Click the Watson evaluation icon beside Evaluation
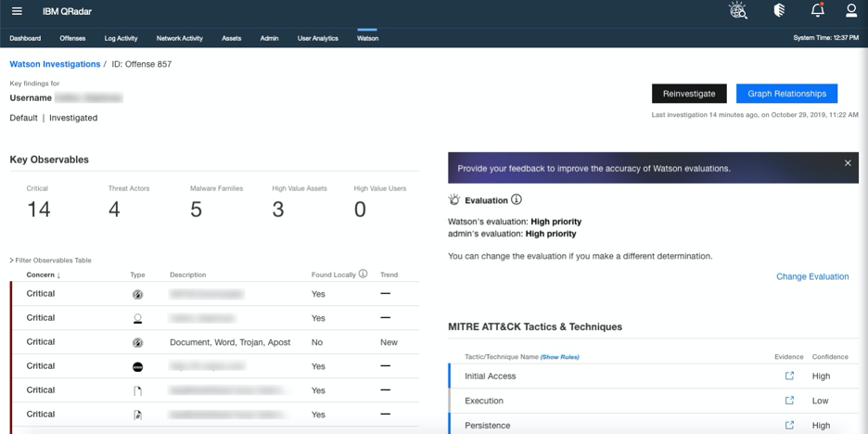The width and height of the screenshot is (868, 434). pyautogui.click(x=454, y=199)
